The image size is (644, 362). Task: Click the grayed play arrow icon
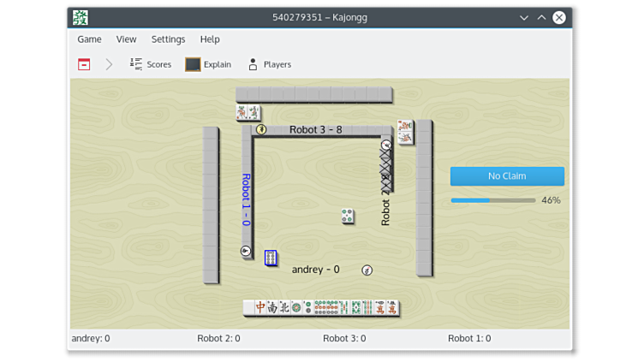point(109,64)
